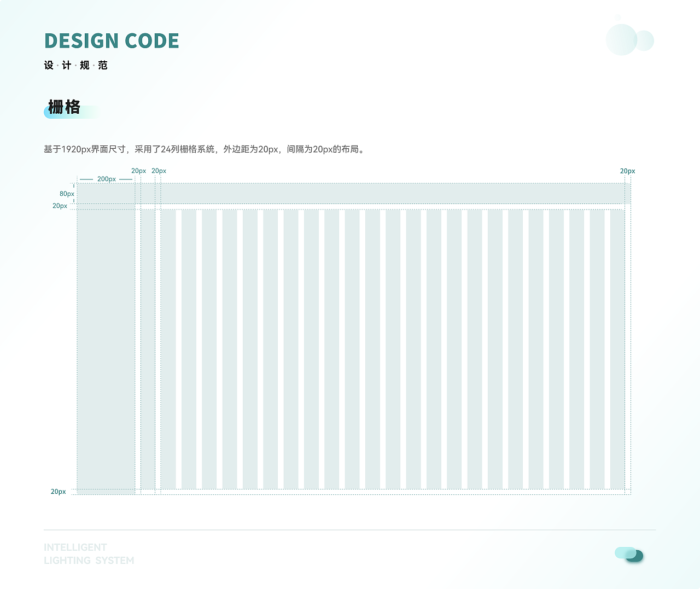This screenshot has width=700, height=589.
Task: Click the DESIGN CODE heading
Action: coord(112,41)
